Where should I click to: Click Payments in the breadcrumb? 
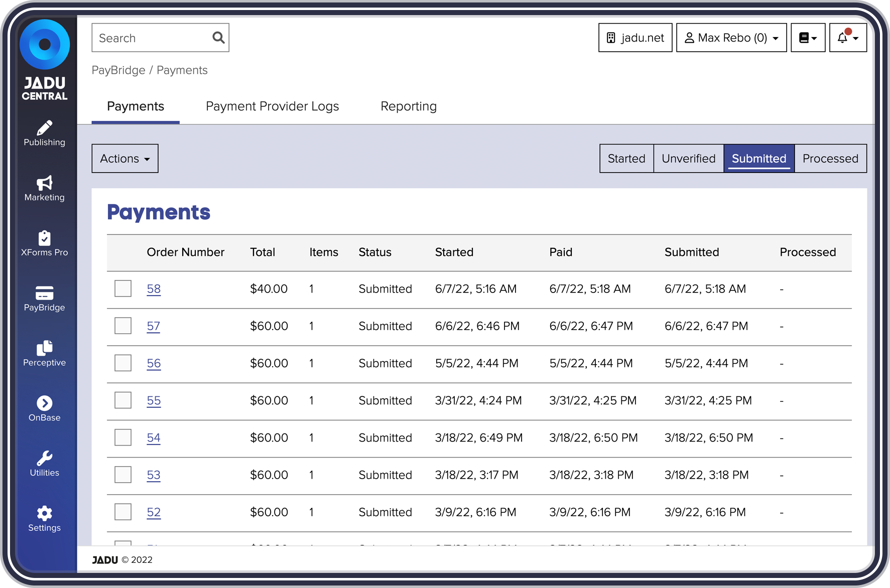click(x=182, y=70)
